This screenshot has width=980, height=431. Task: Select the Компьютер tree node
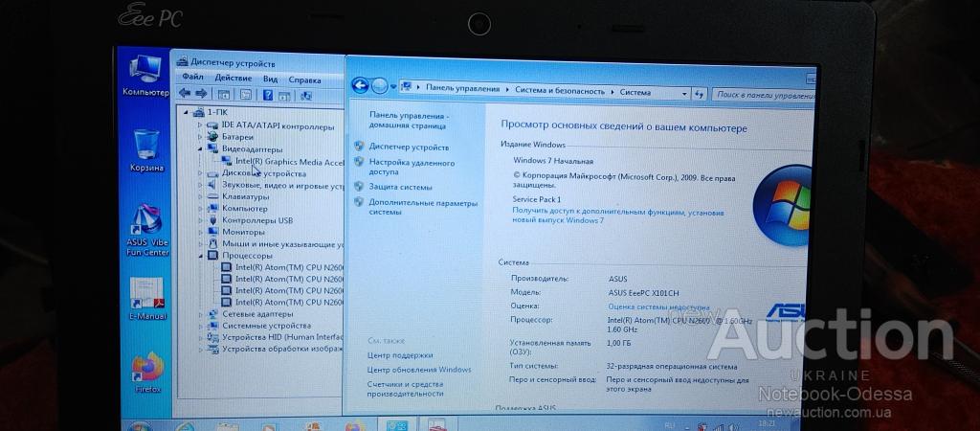[244, 208]
